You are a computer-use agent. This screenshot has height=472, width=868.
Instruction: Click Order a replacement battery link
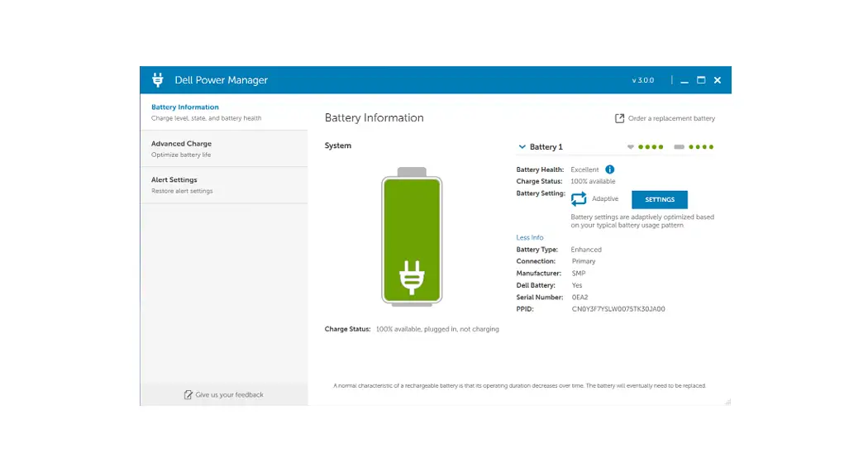(x=671, y=118)
